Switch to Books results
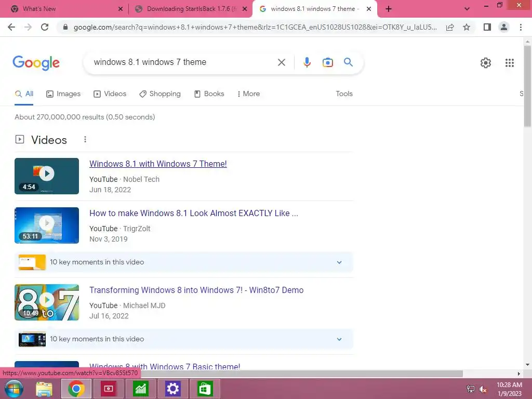This screenshot has width=532, height=399. [x=209, y=94]
